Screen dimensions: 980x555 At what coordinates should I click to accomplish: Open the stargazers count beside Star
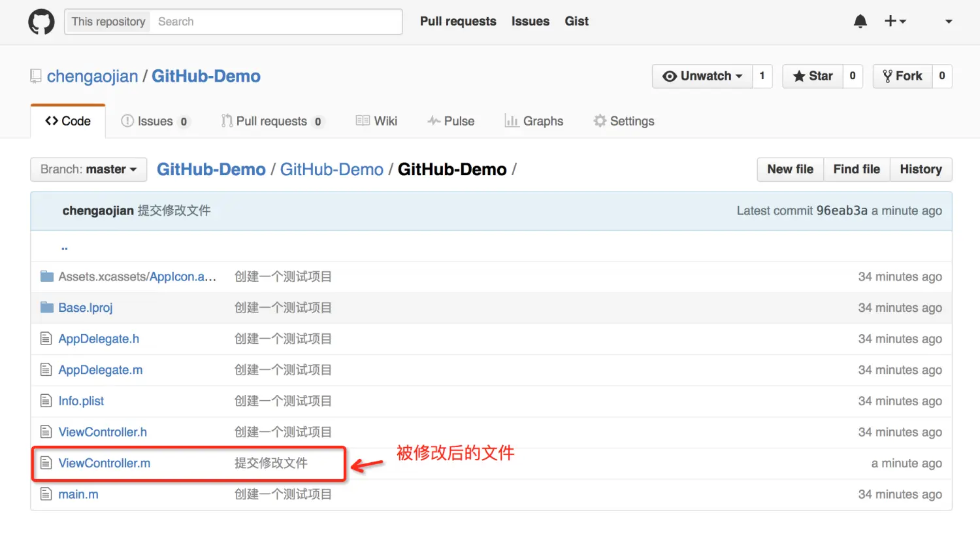tap(853, 76)
